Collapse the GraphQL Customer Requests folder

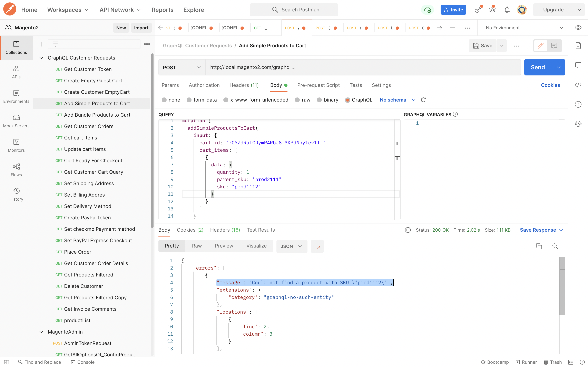[41, 58]
